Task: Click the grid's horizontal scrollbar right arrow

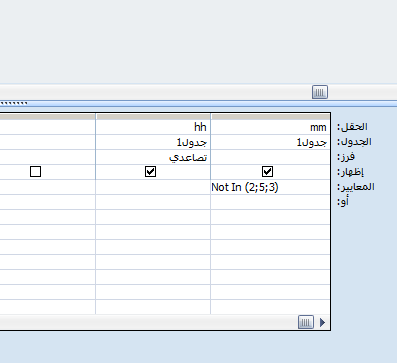Action: [x=322, y=322]
